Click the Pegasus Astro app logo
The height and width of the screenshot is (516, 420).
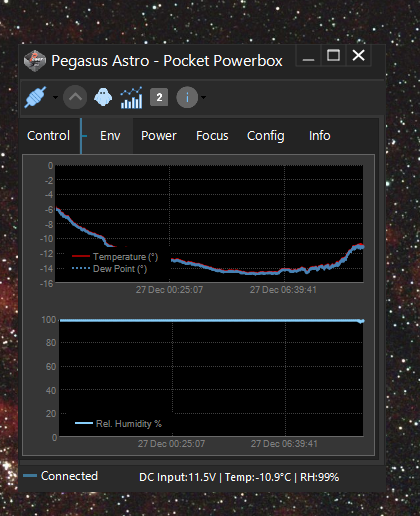point(34,61)
